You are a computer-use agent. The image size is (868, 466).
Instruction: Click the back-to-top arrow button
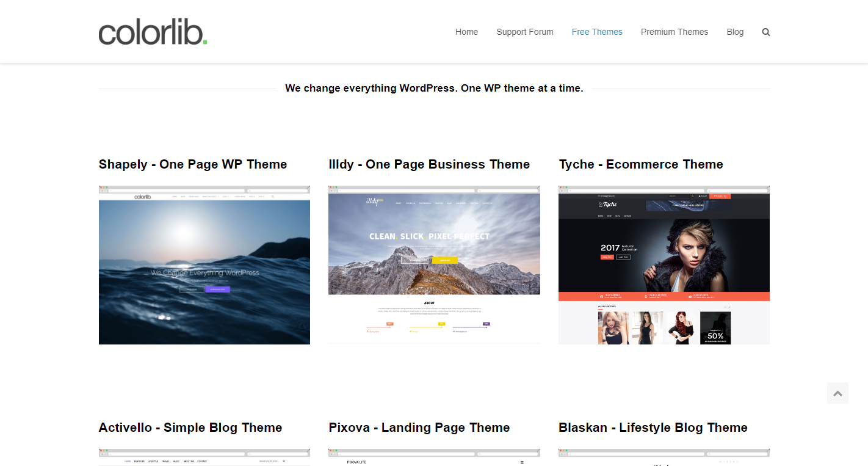click(x=837, y=393)
